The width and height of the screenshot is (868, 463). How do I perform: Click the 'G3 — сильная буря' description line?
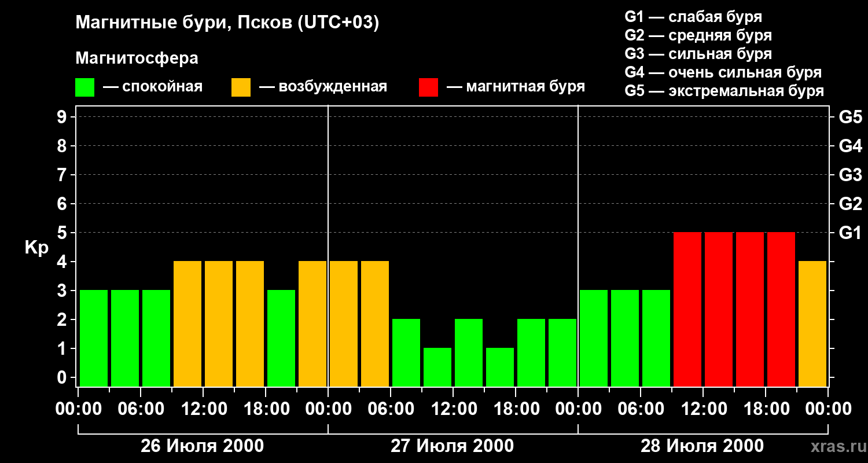698,54
